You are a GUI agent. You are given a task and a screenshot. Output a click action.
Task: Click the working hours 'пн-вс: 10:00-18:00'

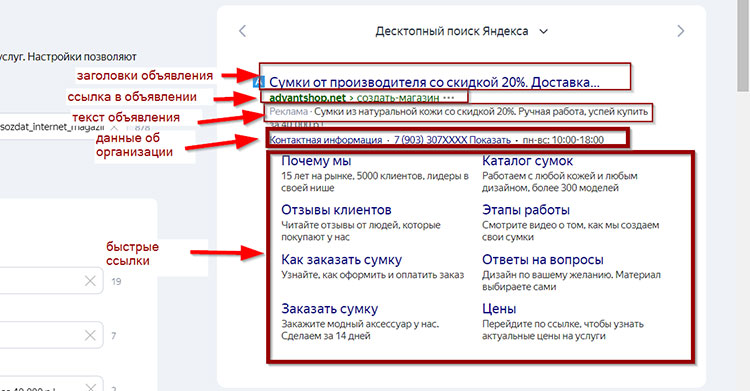pos(563,140)
